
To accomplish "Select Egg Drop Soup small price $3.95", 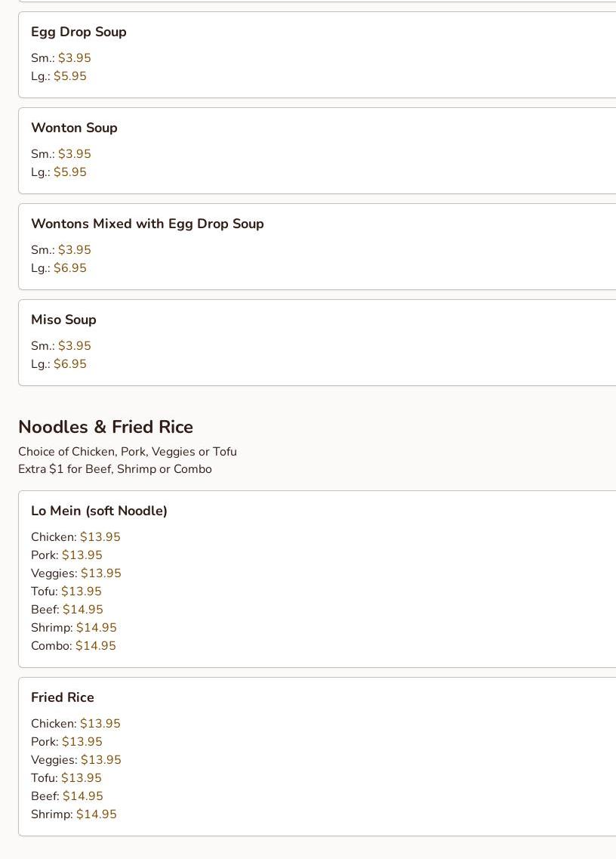I will click(x=74, y=58).
